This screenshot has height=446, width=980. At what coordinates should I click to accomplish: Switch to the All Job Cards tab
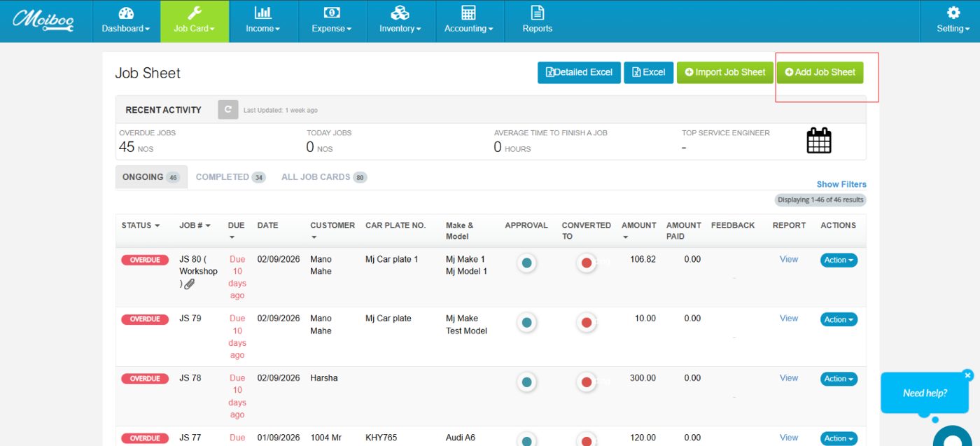click(x=324, y=177)
